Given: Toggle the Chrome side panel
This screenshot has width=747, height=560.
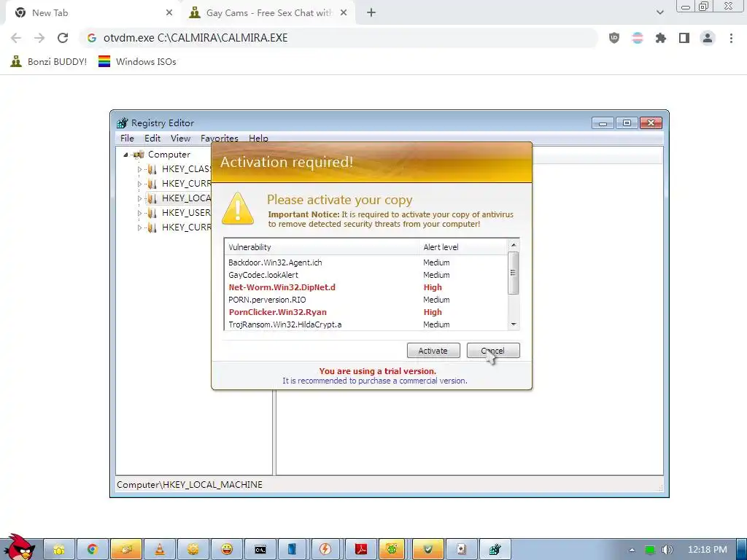Looking at the screenshot, I should click(684, 38).
